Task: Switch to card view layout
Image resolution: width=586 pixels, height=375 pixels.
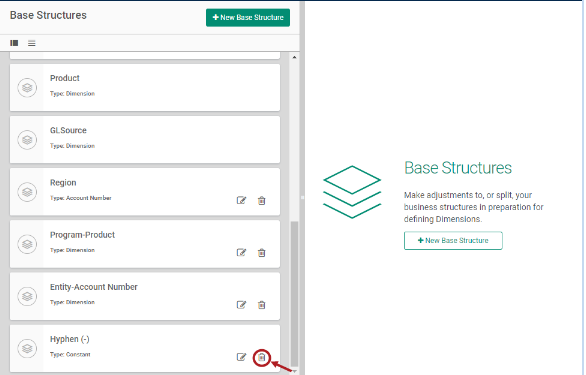Action: (x=14, y=43)
